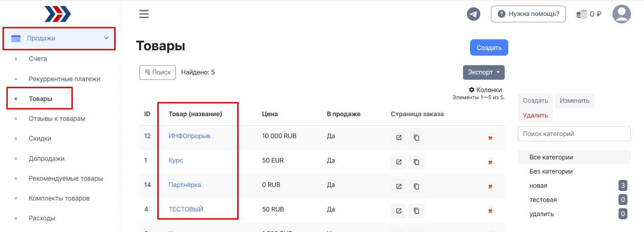Open the user profile avatar
This screenshot has height=232, width=644.
coord(621,14)
